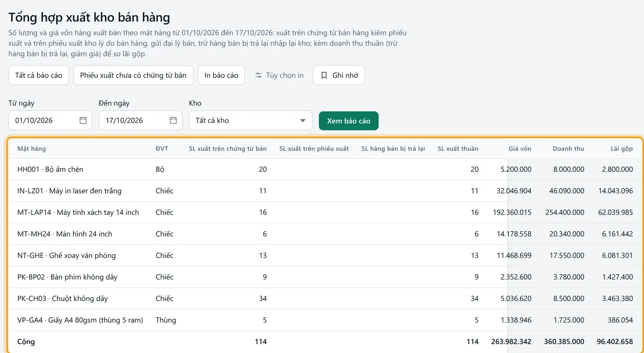Click SL xuất trên chứng từ bán header
Image resolution: width=644 pixels, height=353 pixels.
(228, 149)
